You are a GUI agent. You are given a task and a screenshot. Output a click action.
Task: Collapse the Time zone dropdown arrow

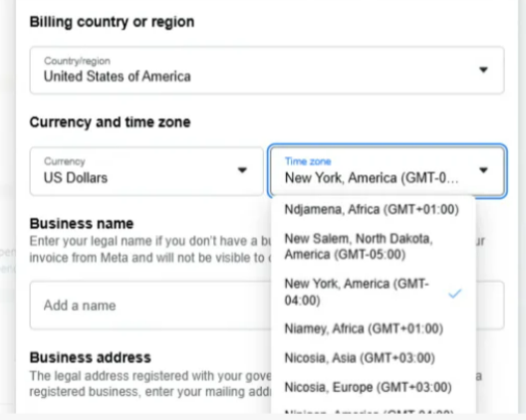(483, 170)
